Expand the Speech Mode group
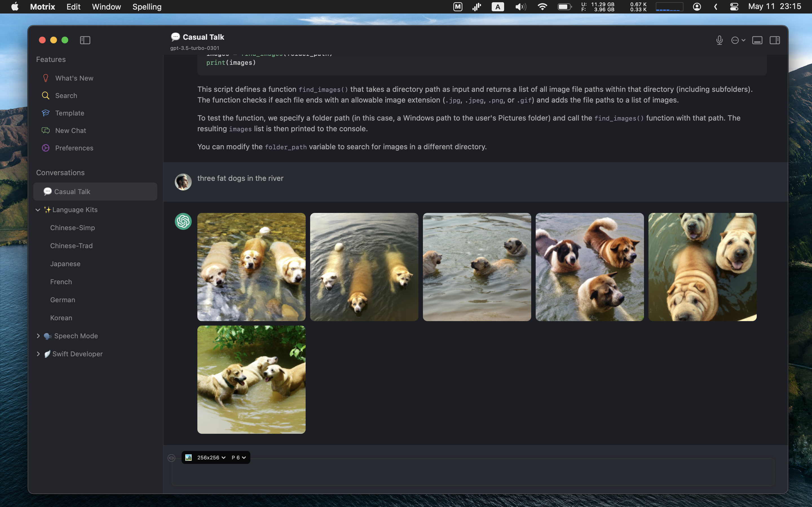 (x=38, y=336)
